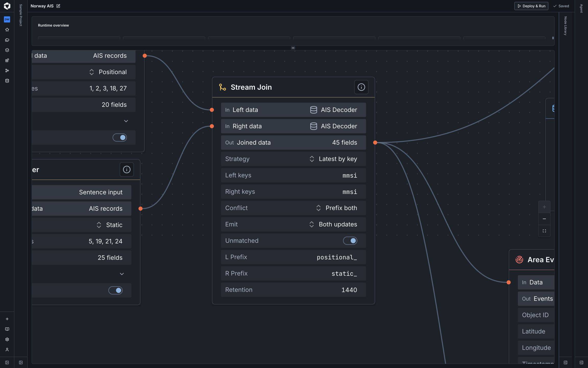Screen dimensions: 588x368
Task: Click the Area Events target icon
Action: click(519, 260)
